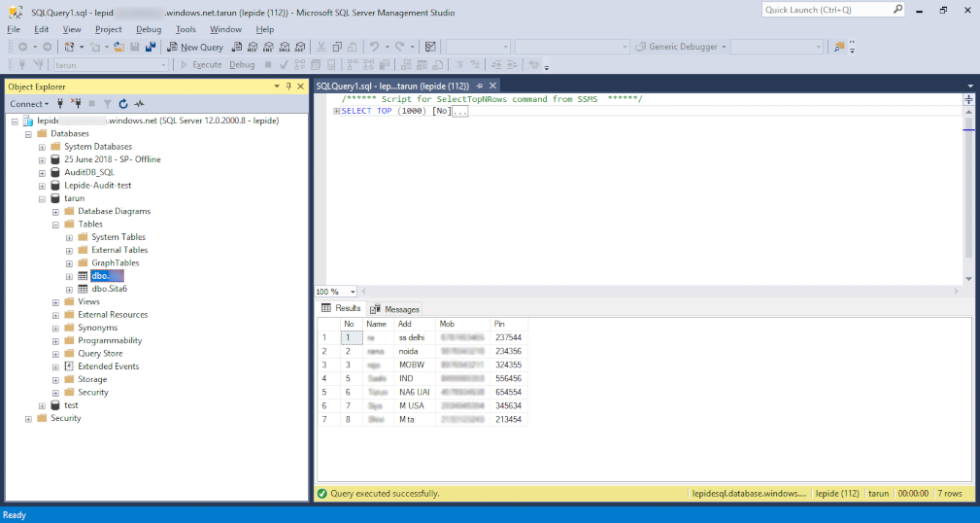This screenshot has height=523, width=980.
Task: Click the Open File icon
Action: click(x=118, y=47)
